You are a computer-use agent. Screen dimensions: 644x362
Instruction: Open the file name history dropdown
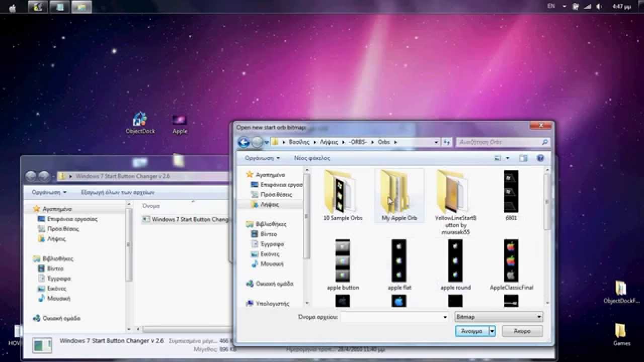pos(445,317)
